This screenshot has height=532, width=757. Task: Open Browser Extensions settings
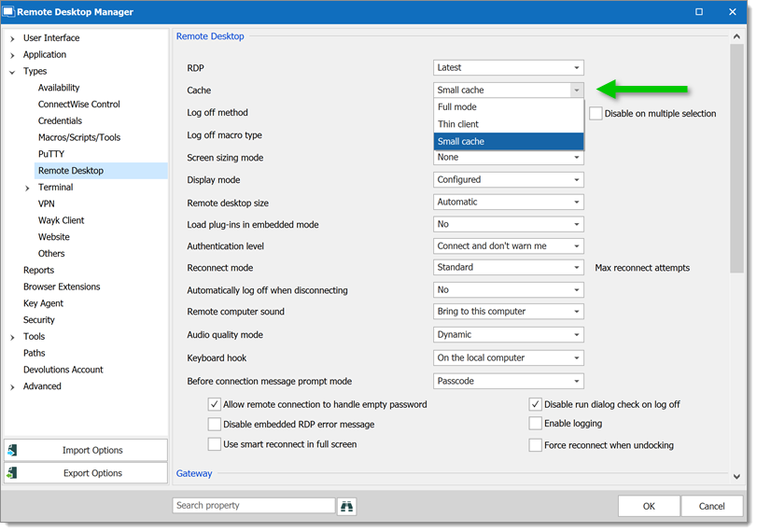click(62, 287)
